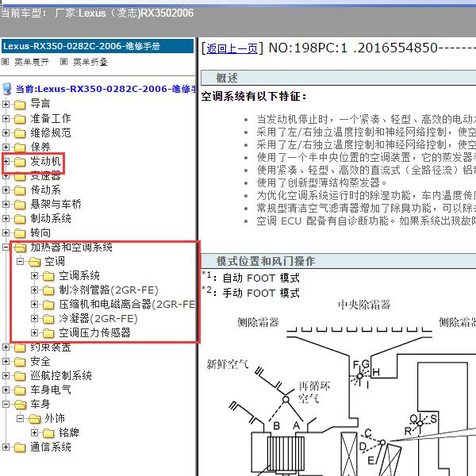This screenshot has height=476, width=476.
Task: Open the 安全 folder icon
Action: (x=20, y=362)
